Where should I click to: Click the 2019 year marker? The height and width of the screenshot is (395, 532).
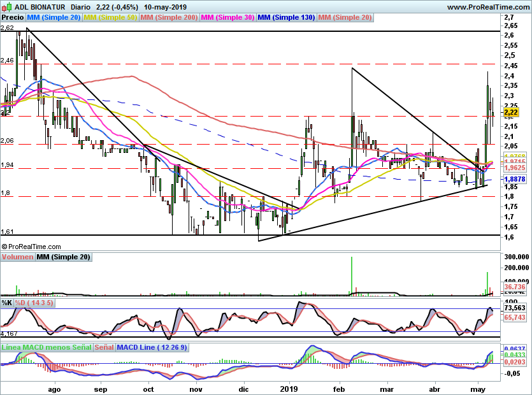pos(289,389)
